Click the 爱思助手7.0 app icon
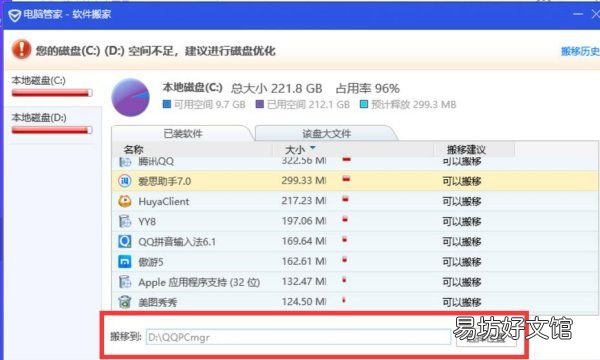Image resolution: width=600 pixels, height=360 pixels. [125, 181]
